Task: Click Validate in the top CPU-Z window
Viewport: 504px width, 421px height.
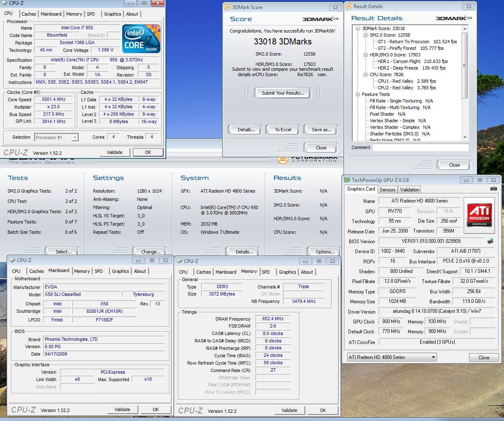Action: 114,152
